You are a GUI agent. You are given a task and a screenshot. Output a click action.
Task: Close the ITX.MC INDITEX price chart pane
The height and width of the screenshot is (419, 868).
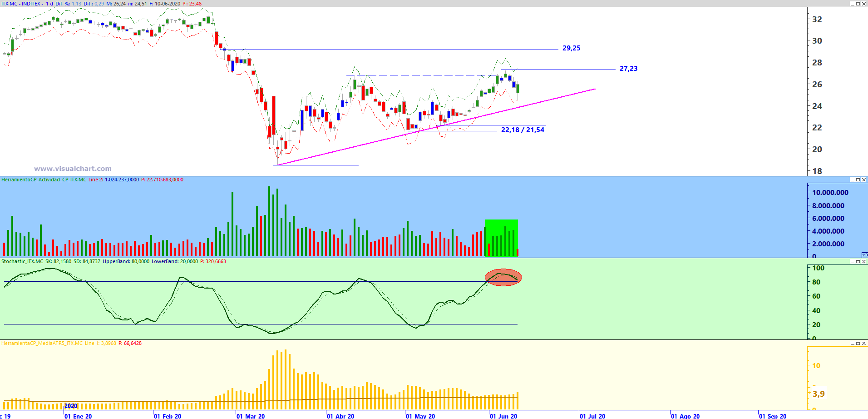(x=864, y=4)
